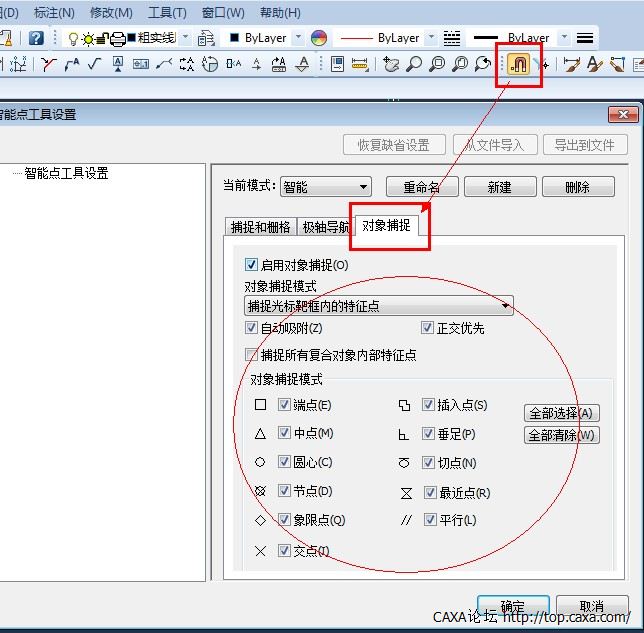Select the datum symbol icon
The height and width of the screenshot is (633, 644).
coord(118,64)
